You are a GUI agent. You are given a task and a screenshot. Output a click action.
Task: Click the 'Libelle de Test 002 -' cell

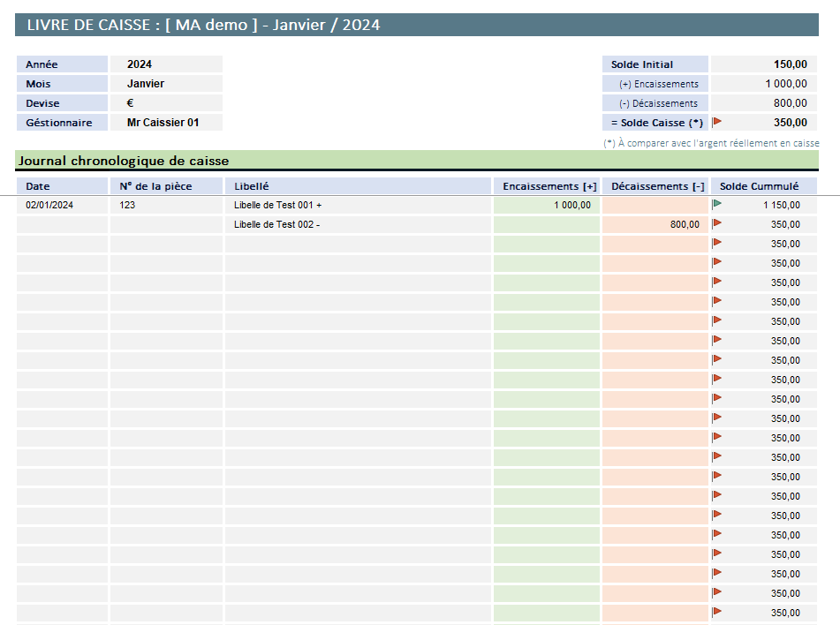point(358,224)
